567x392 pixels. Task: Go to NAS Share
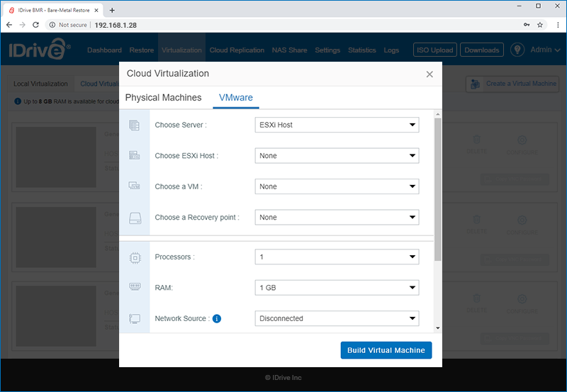[289, 50]
